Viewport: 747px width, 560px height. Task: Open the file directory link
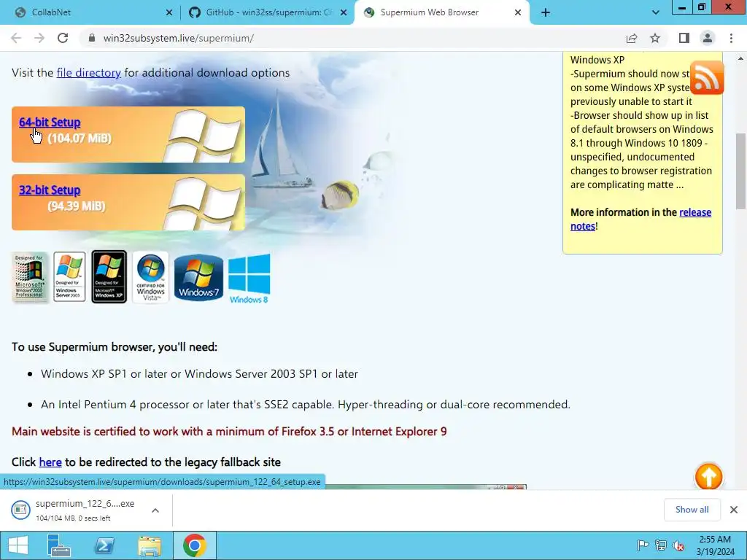tap(88, 73)
